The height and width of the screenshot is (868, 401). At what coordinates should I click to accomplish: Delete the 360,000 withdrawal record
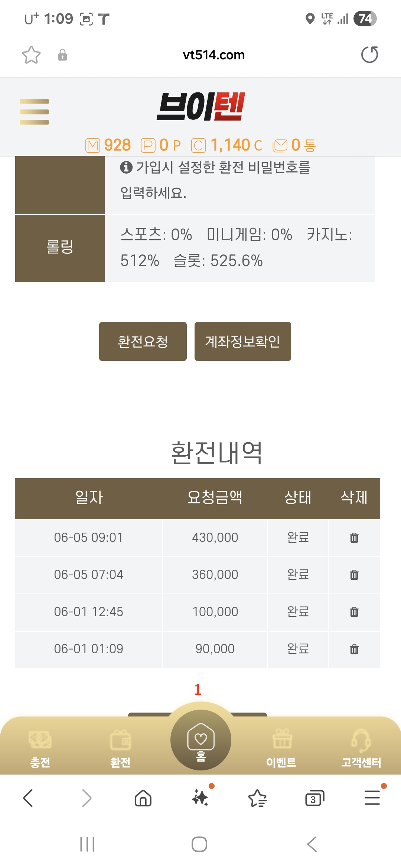(354, 575)
